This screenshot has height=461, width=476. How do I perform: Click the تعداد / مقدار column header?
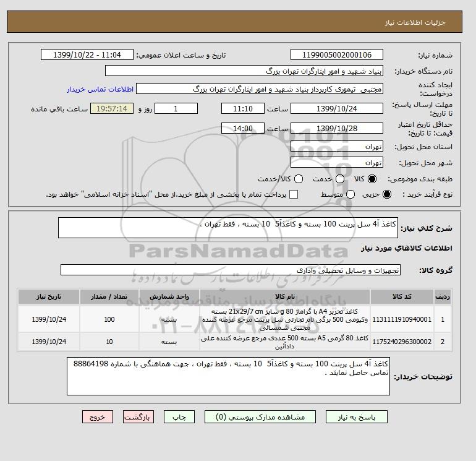(x=109, y=296)
